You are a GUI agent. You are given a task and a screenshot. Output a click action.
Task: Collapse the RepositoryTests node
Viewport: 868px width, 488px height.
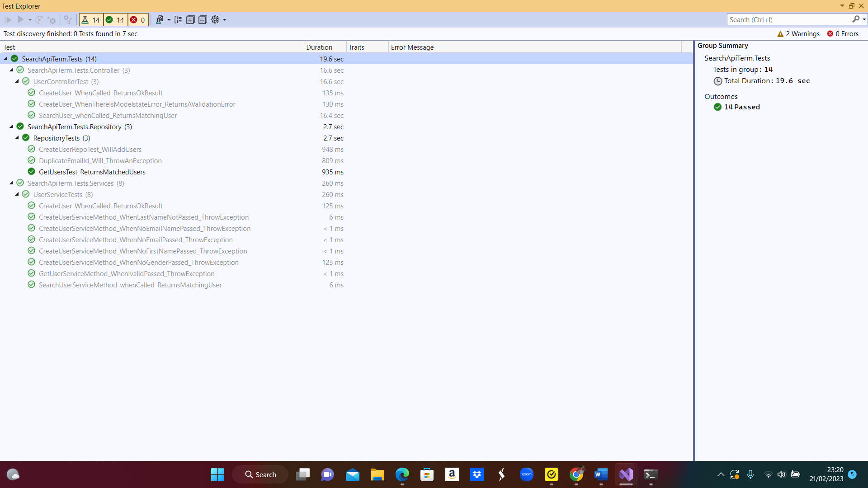coord(17,138)
